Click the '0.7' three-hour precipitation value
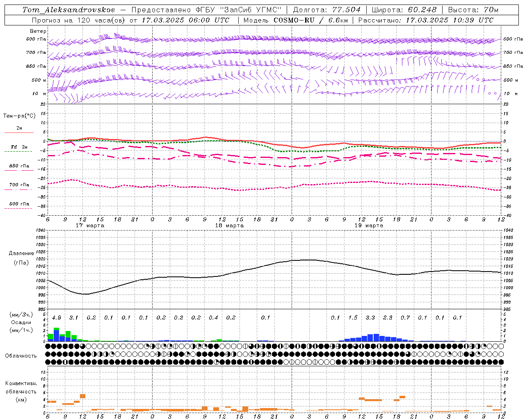Image resolution: width=525 pixels, height=420 pixels. coord(405,317)
